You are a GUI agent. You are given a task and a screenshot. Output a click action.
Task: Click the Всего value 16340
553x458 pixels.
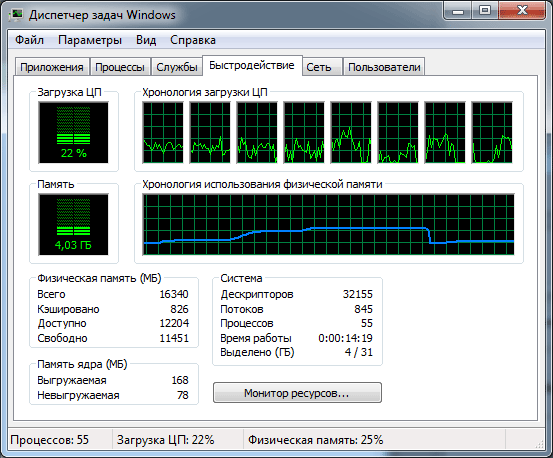coord(174,294)
